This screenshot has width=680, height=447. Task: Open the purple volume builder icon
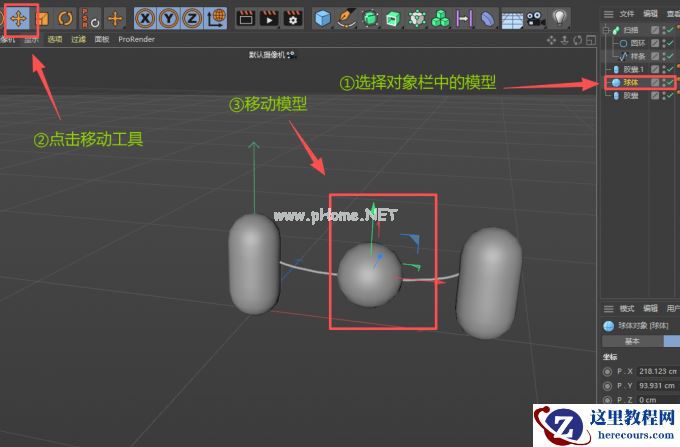point(464,19)
